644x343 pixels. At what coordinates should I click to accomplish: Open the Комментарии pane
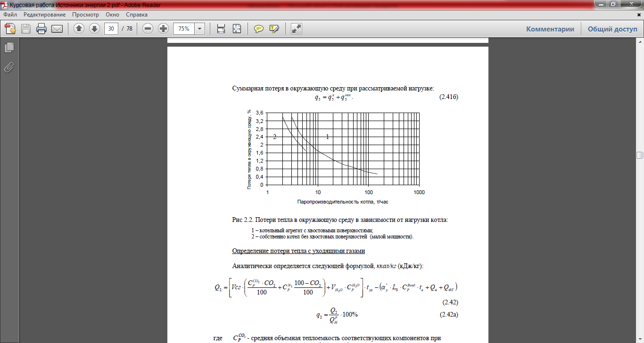pos(550,29)
